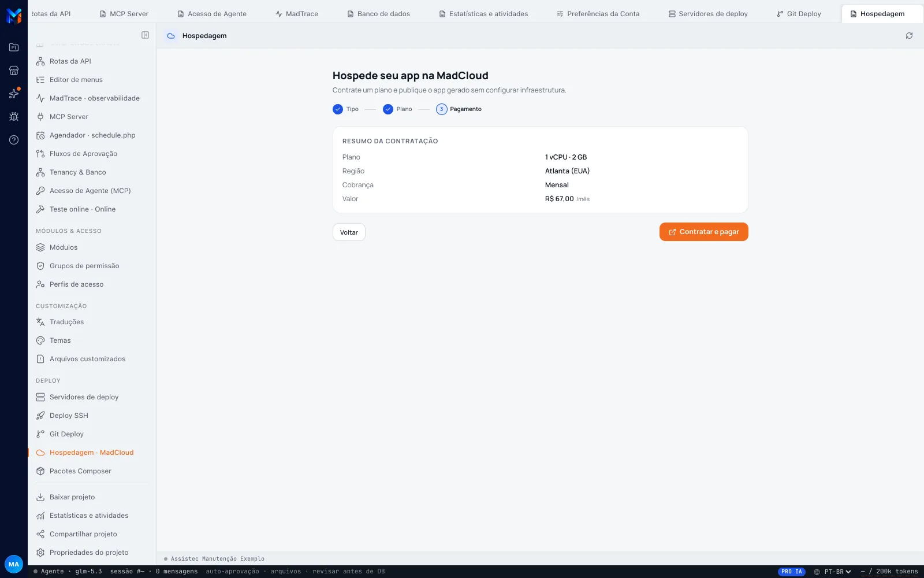Open MadTrace observabilidade in sidebar

[x=92, y=98]
